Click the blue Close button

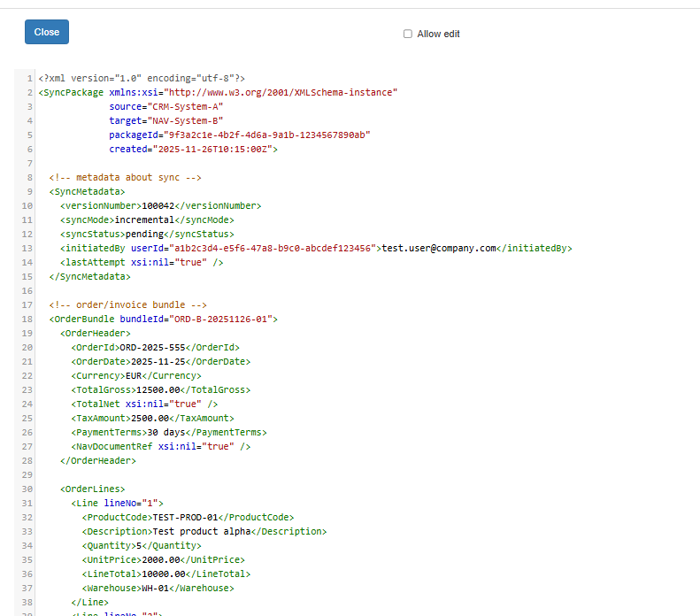[x=47, y=32]
